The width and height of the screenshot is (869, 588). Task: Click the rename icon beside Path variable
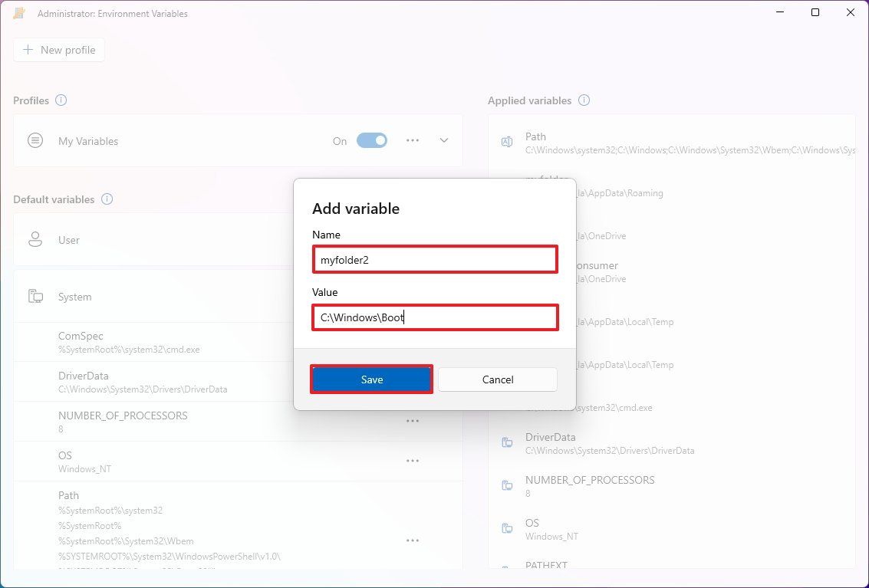(506, 142)
